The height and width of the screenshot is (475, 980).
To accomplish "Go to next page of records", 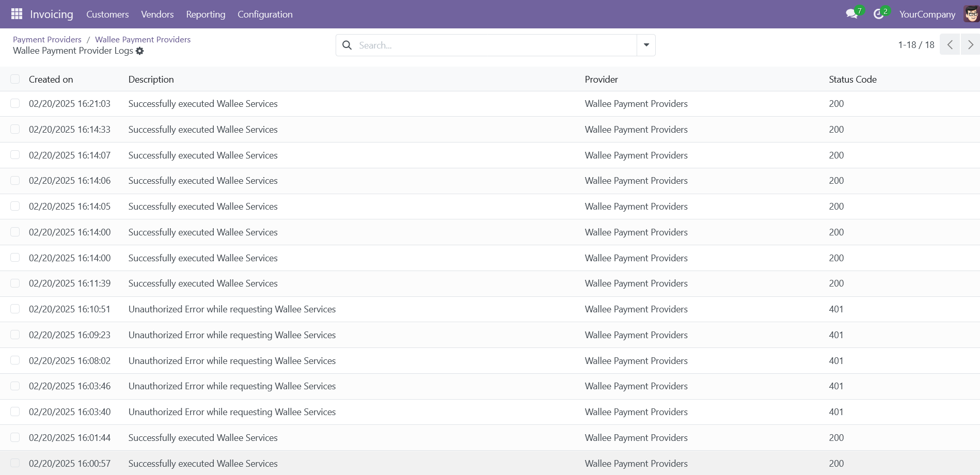I will point(970,45).
